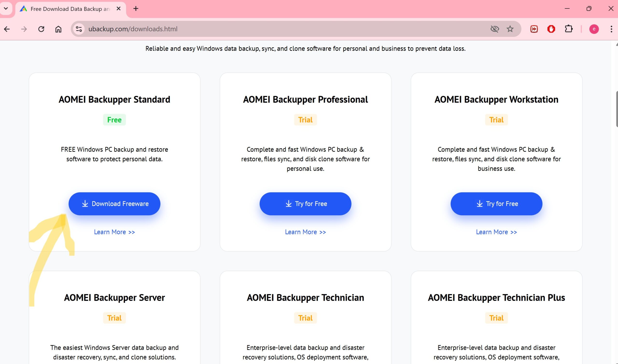Click Try for Free under Backupper Professional
The height and width of the screenshot is (364, 618).
(x=305, y=203)
